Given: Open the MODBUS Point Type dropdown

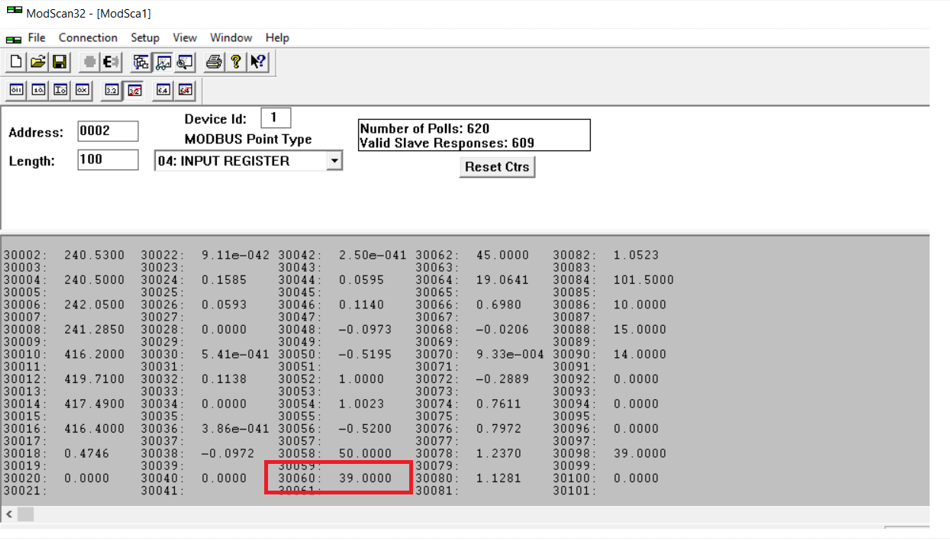Looking at the screenshot, I should point(334,161).
